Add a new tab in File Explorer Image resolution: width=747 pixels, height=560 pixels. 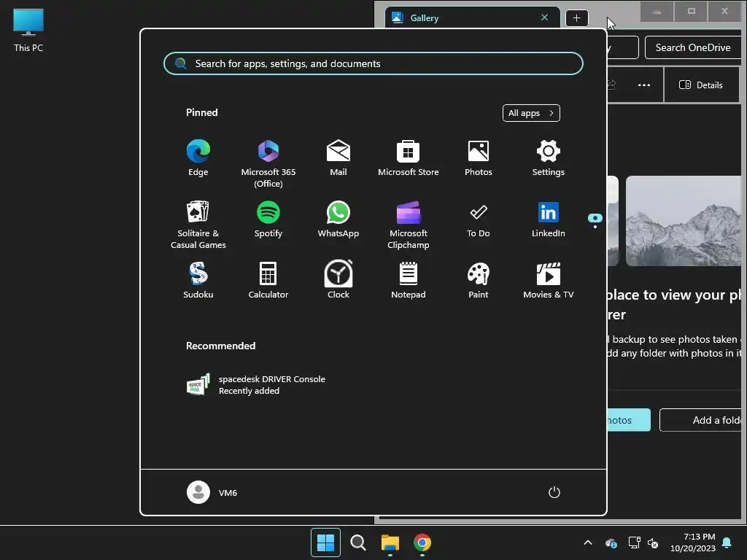pyautogui.click(x=576, y=18)
